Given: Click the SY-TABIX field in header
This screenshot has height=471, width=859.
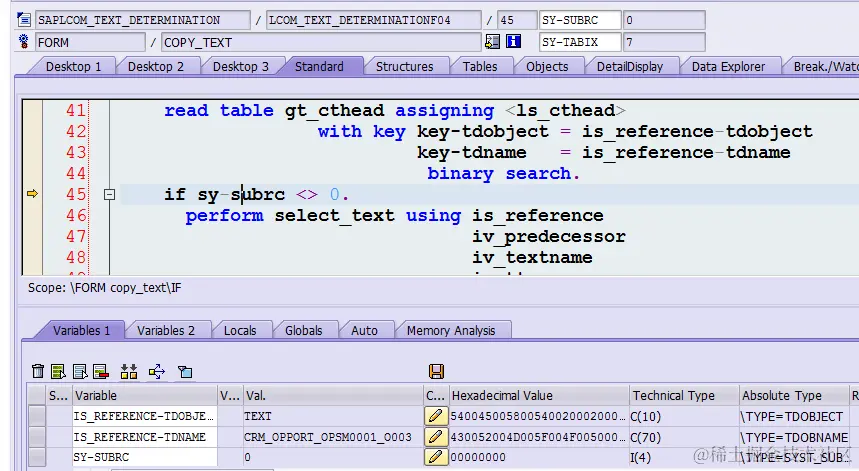Looking at the screenshot, I should coord(580,42).
